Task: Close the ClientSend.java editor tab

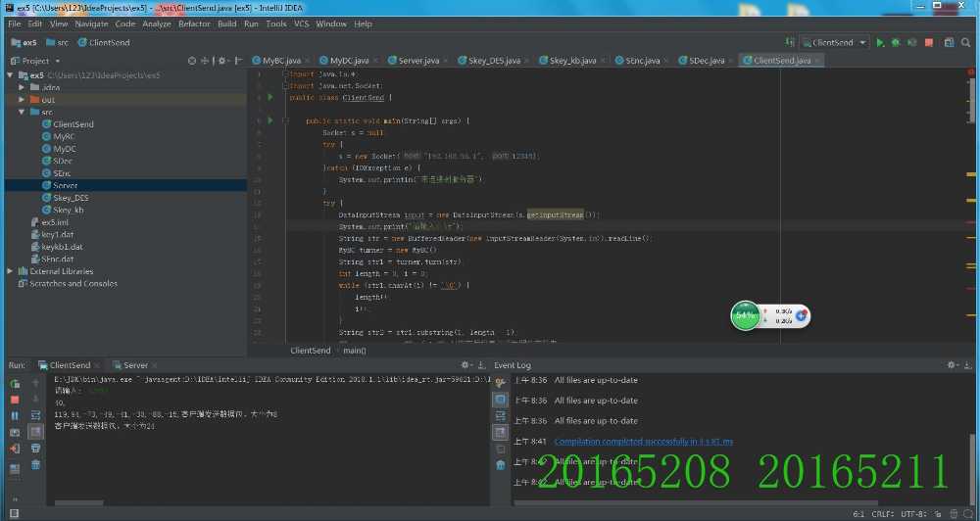Action: [817, 61]
